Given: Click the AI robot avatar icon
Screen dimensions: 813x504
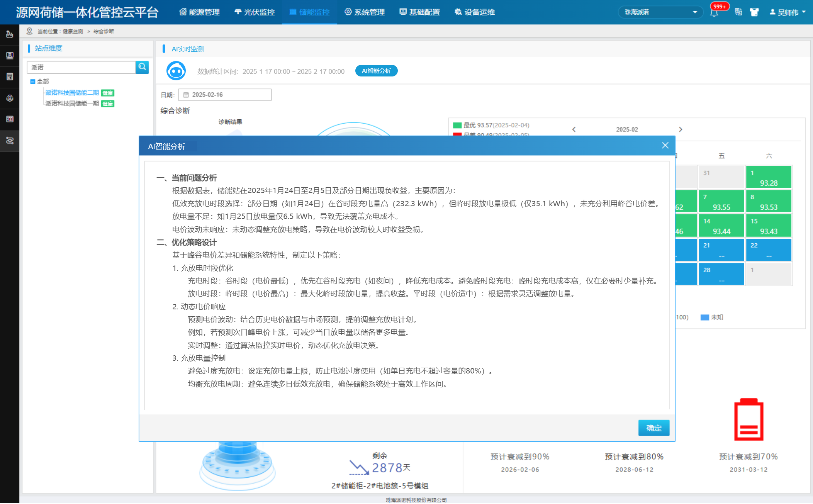Looking at the screenshot, I should [176, 71].
